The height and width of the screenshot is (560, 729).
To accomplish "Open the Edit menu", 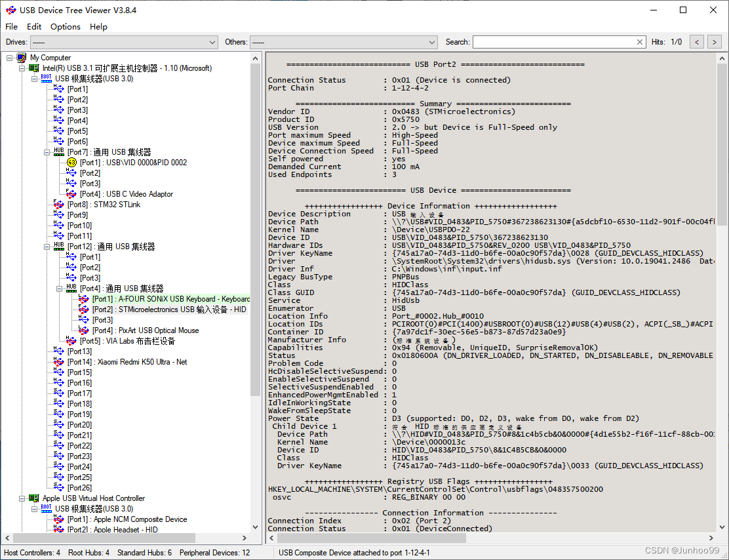I will tap(34, 27).
